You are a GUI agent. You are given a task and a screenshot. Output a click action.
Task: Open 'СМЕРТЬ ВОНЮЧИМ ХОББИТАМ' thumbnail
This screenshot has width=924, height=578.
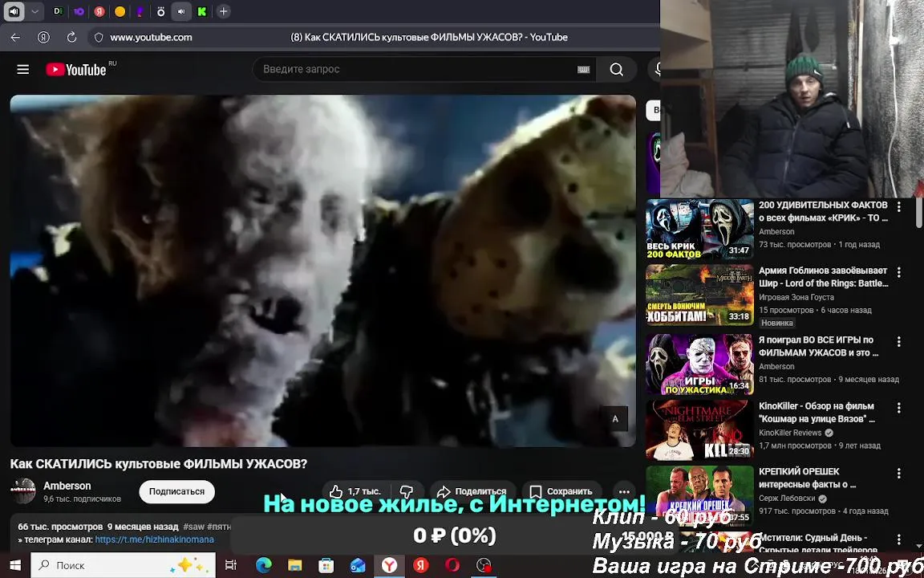(699, 295)
